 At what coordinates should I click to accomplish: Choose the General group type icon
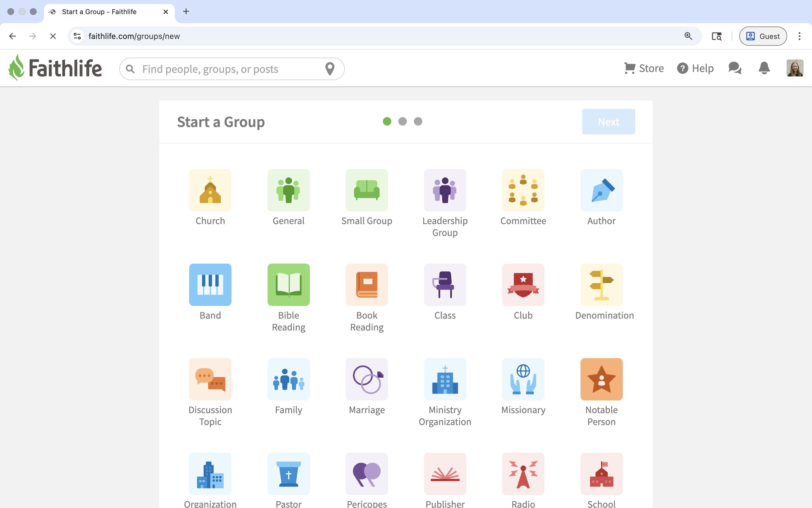[x=288, y=190]
